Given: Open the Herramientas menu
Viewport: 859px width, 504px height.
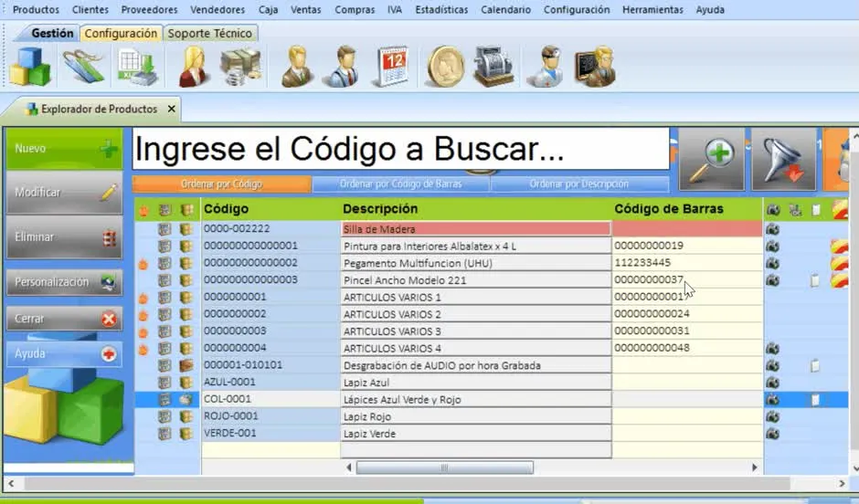Looking at the screenshot, I should [x=652, y=10].
